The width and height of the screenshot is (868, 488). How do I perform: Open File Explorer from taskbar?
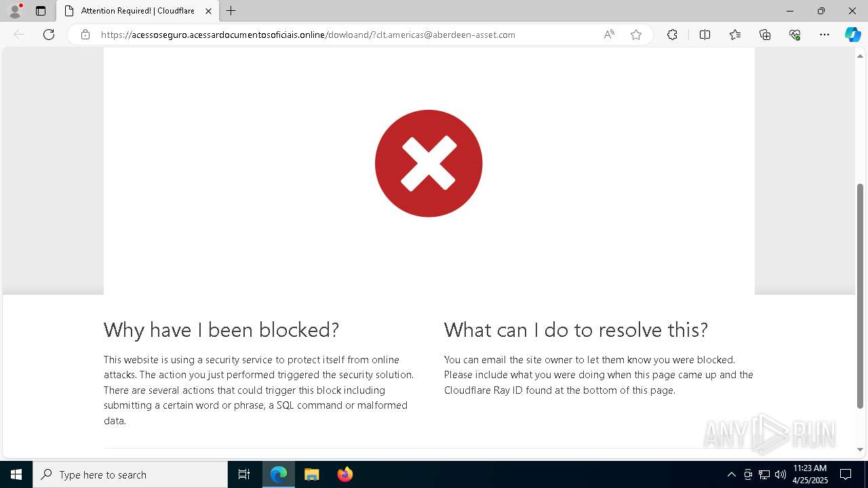point(312,474)
